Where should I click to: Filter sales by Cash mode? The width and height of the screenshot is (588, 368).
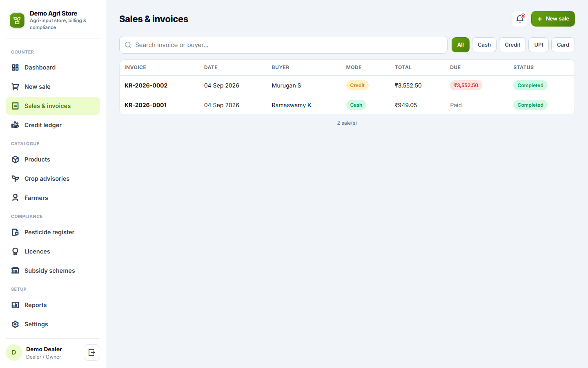click(484, 45)
